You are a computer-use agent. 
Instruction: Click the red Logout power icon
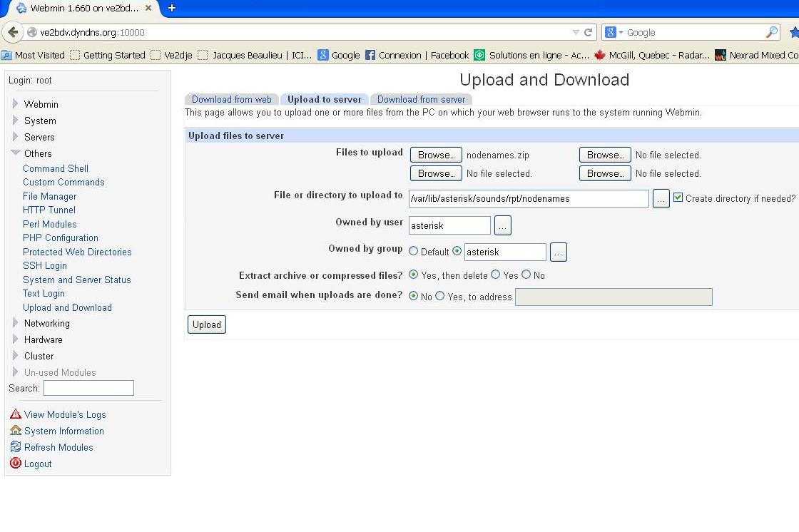pos(16,464)
